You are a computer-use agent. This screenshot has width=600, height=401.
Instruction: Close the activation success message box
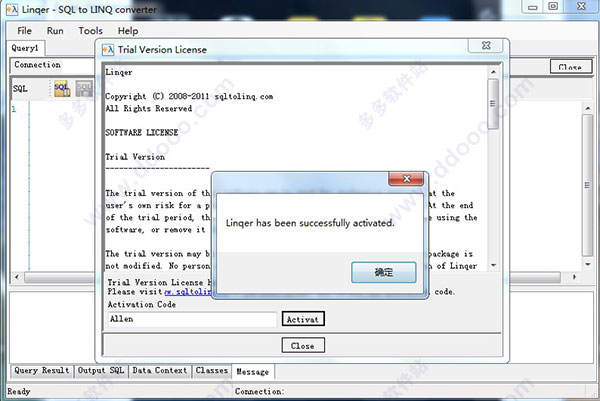(x=406, y=179)
